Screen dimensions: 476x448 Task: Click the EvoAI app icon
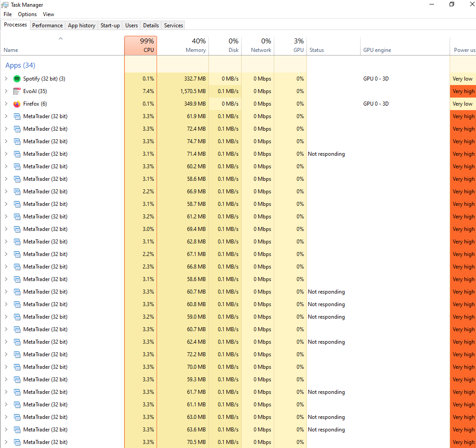tap(17, 91)
